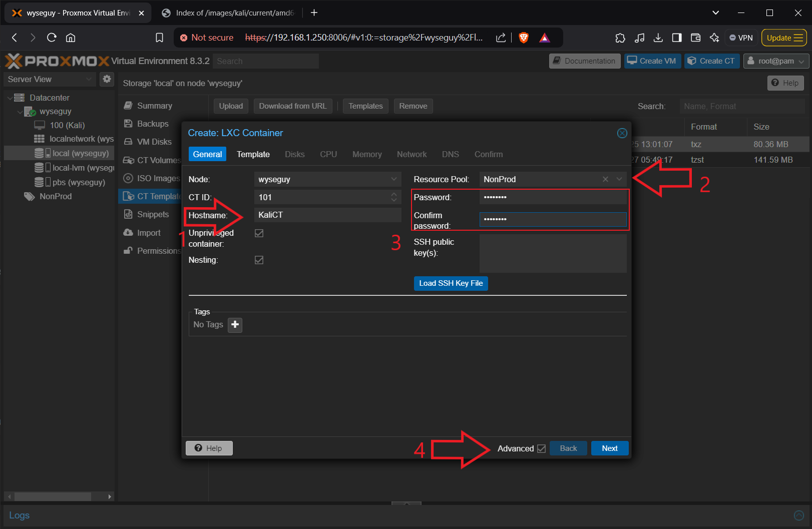Click the browser Update button
The image size is (812, 529).
pos(784,38)
